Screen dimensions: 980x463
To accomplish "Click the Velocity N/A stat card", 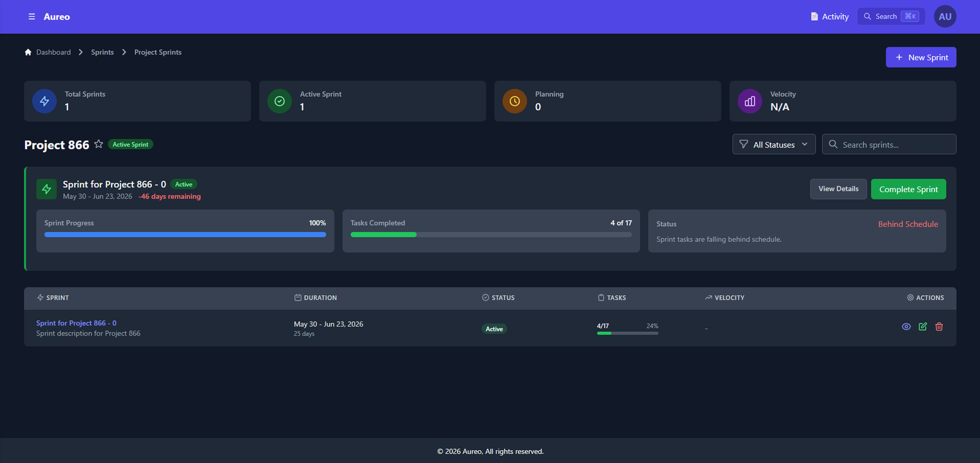I will point(842,101).
